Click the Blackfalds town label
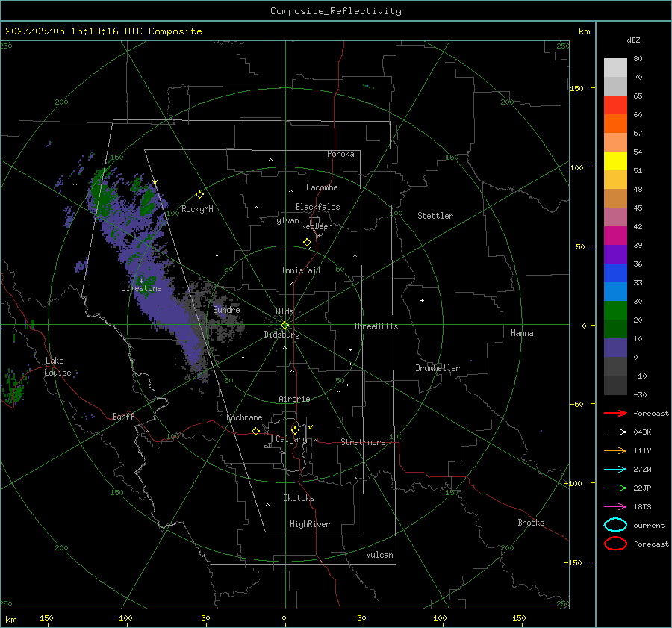 point(317,207)
